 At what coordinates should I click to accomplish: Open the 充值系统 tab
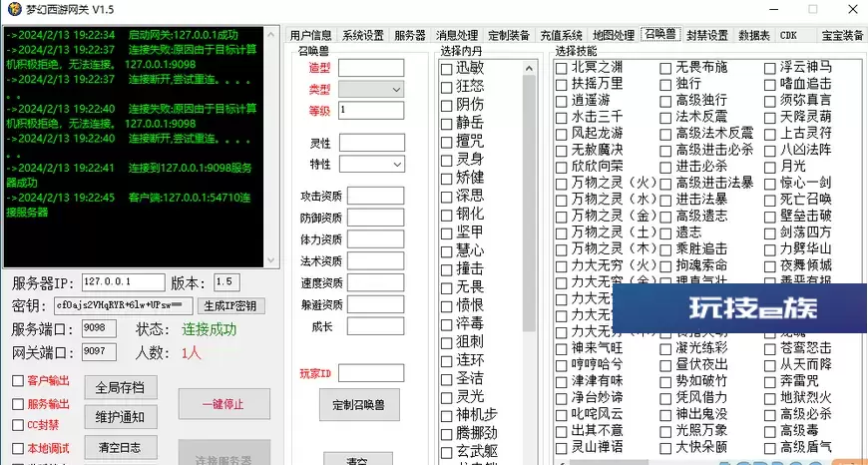[x=561, y=36]
